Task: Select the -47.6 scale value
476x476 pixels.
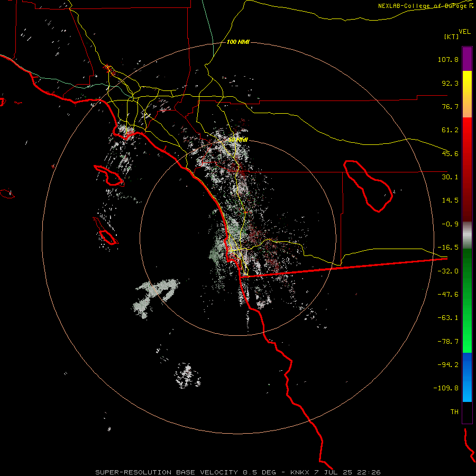Action: 448,295
